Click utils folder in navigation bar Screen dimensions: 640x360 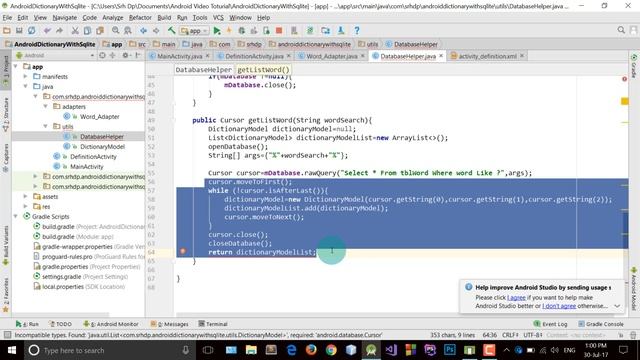point(368,44)
